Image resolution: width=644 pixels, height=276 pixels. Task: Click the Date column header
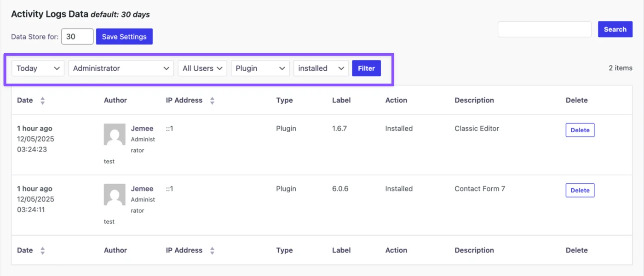24,100
